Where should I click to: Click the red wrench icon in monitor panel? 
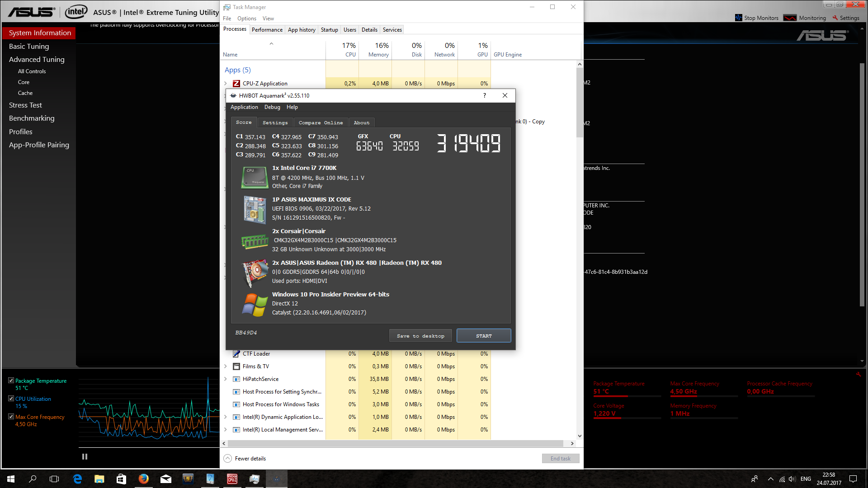pyautogui.click(x=858, y=374)
